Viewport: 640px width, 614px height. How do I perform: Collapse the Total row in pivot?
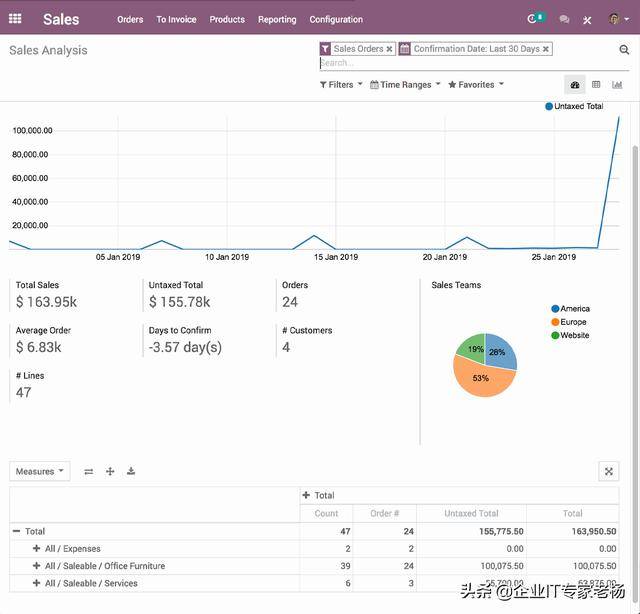[16, 532]
